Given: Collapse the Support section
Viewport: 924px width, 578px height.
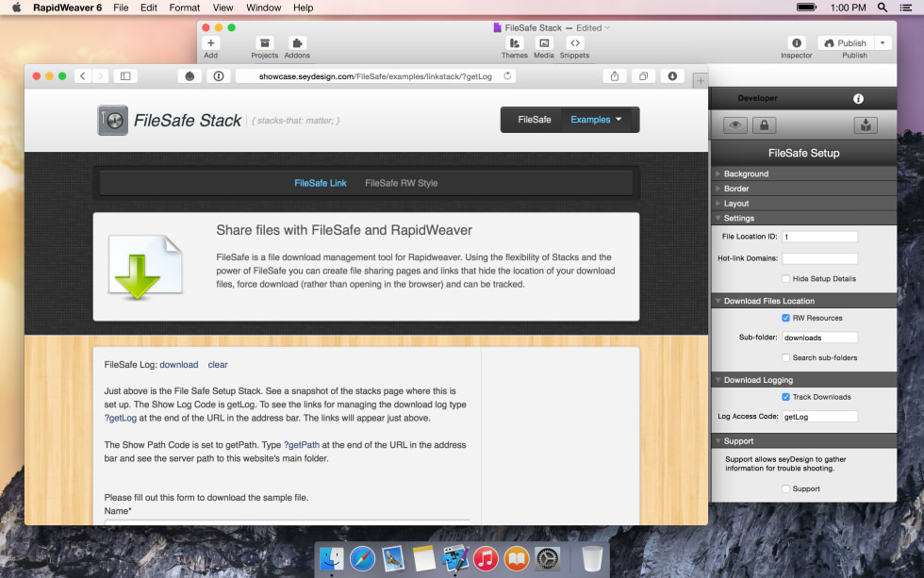Looking at the screenshot, I should 803,440.
